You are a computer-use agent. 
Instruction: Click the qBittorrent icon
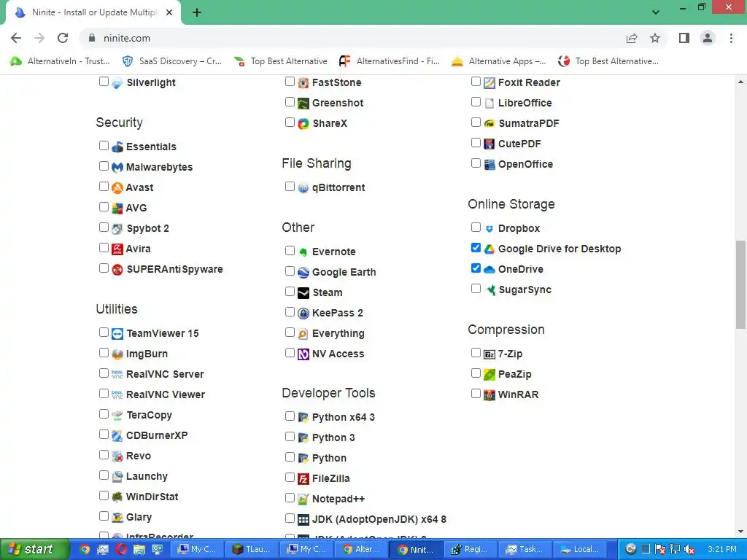[303, 188]
